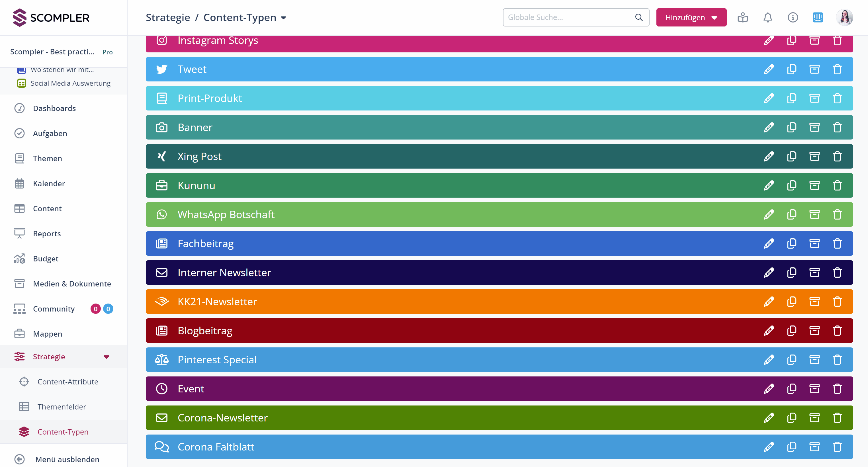Image resolution: width=868 pixels, height=467 pixels.
Task: Collapse the Strategie menu section
Action: pyautogui.click(x=107, y=357)
